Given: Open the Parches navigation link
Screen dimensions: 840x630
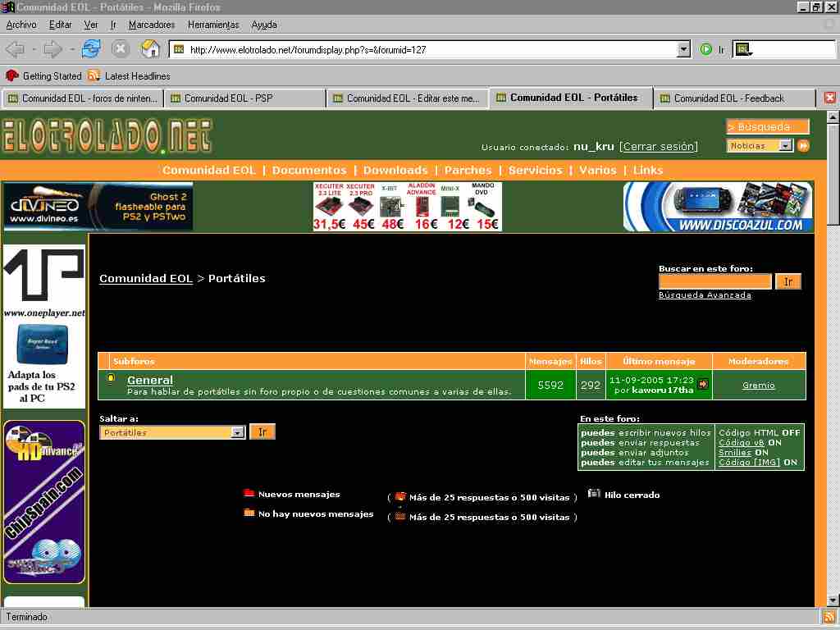Looking at the screenshot, I should (x=468, y=170).
